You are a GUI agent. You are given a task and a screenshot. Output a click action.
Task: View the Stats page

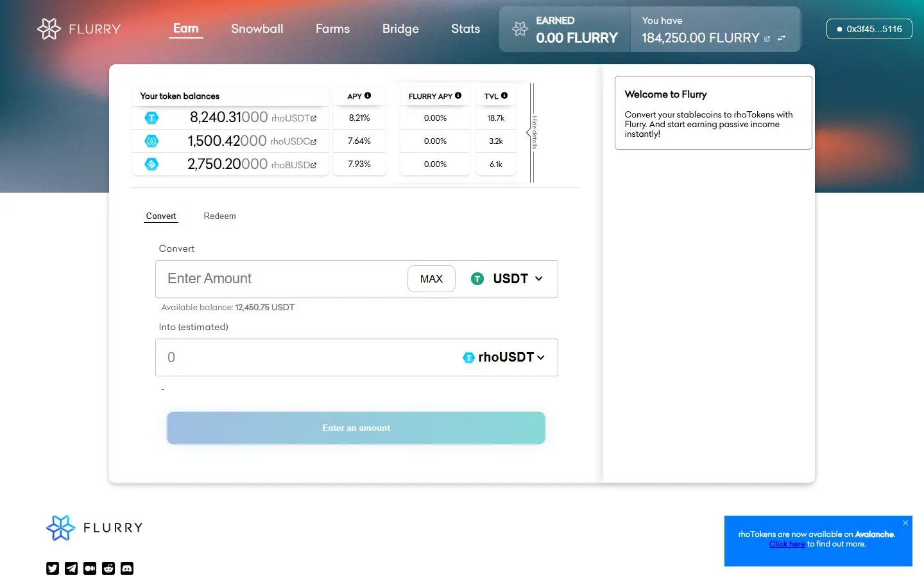click(466, 29)
